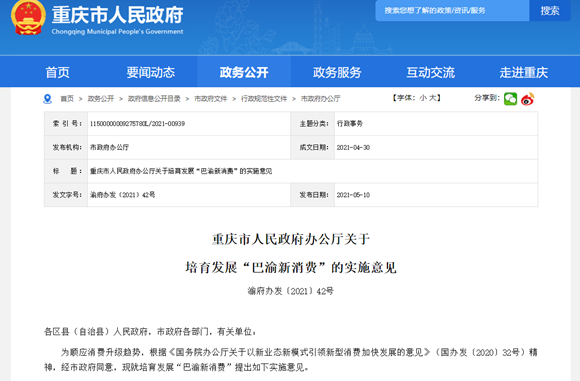This screenshot has width=580, height=381.
Task: Share to WeChat icon
Action: (510, 99)
